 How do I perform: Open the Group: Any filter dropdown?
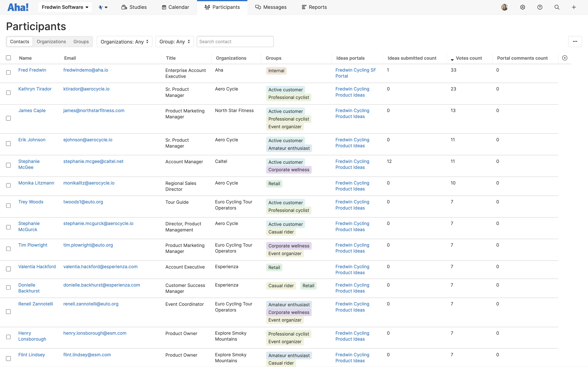174,41
